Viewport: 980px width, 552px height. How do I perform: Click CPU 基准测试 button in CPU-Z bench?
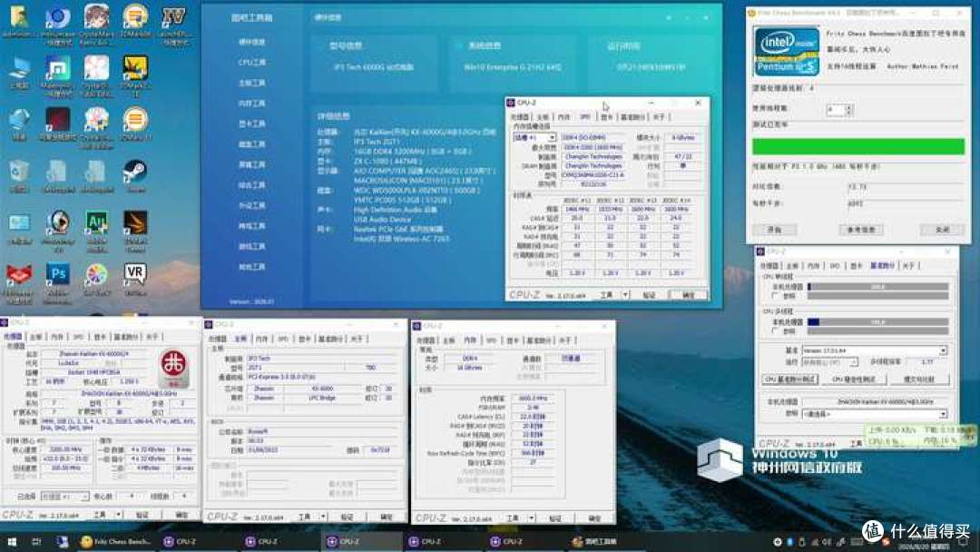pyautogui.click(x=789, y=379)
